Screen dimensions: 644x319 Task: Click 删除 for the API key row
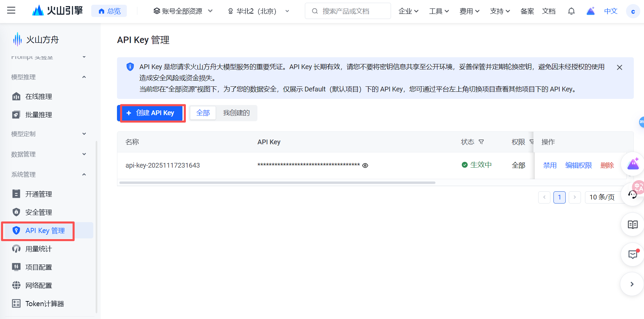click(607, 165)
